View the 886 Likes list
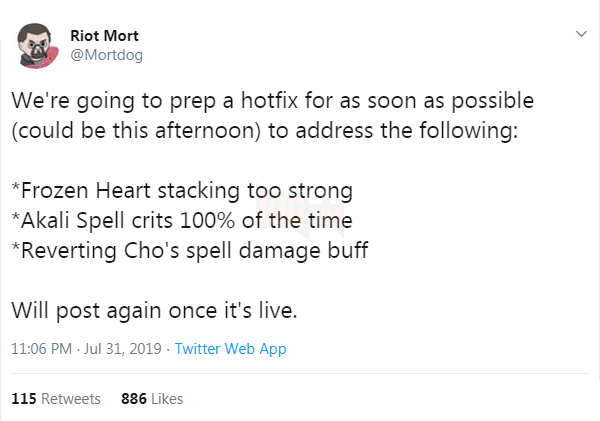Viewport: 600px width, 421px height. click(151, 398)
